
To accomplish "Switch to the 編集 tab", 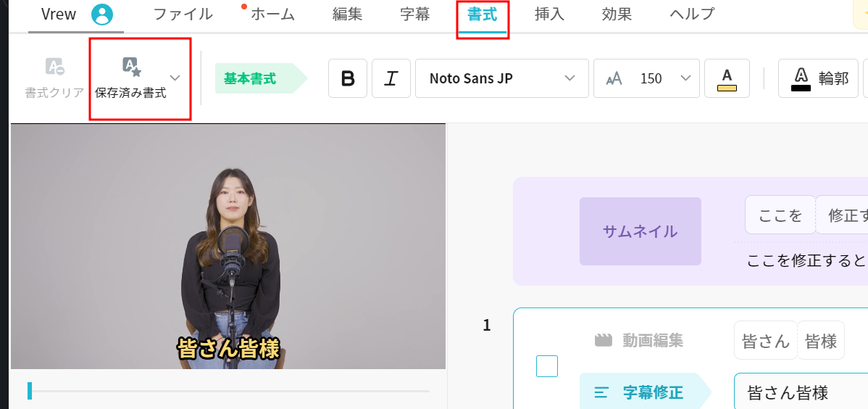I will click(347, 15).
